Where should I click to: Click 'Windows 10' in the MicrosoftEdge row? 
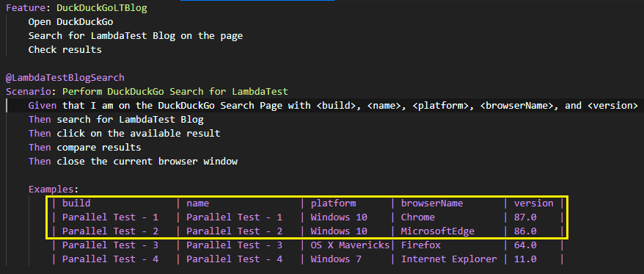pyautogui.click(x=339, y=231)
